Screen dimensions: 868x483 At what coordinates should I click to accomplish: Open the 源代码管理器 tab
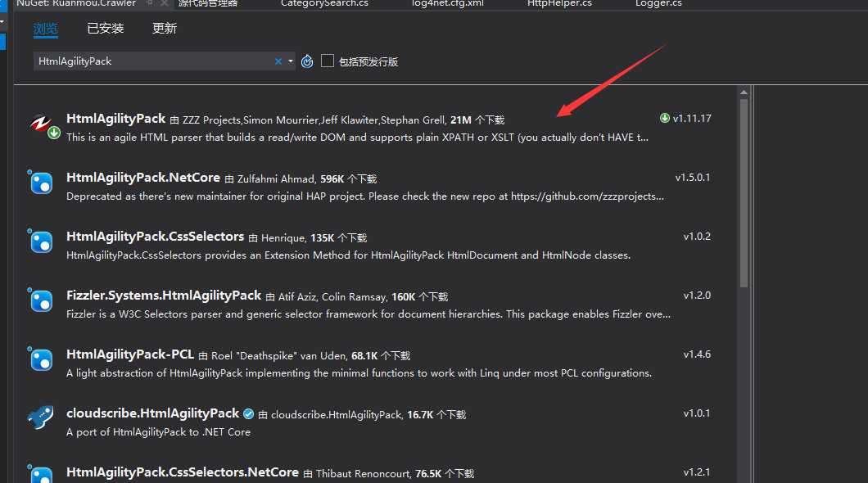coord(208,3)
